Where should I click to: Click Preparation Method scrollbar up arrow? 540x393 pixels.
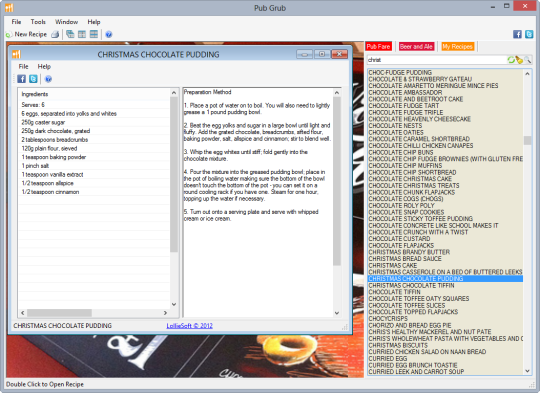click(337, 93)
